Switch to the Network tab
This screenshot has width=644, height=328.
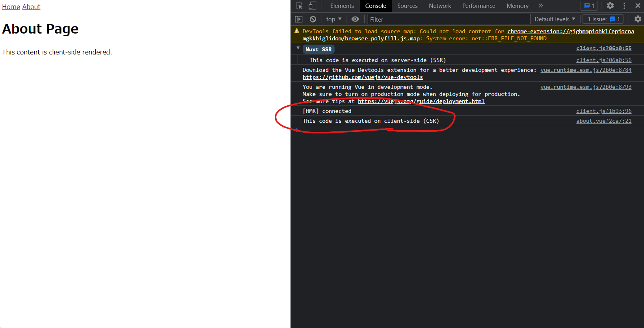pos(440,6)
